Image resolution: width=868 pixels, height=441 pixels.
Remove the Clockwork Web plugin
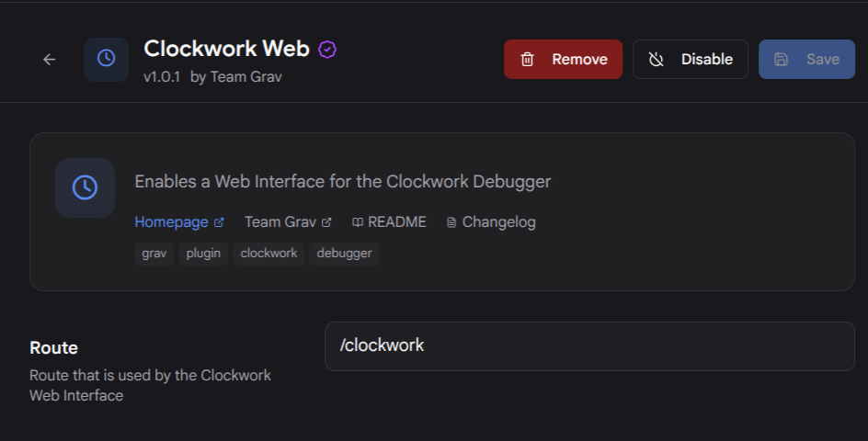click(563, 59)
